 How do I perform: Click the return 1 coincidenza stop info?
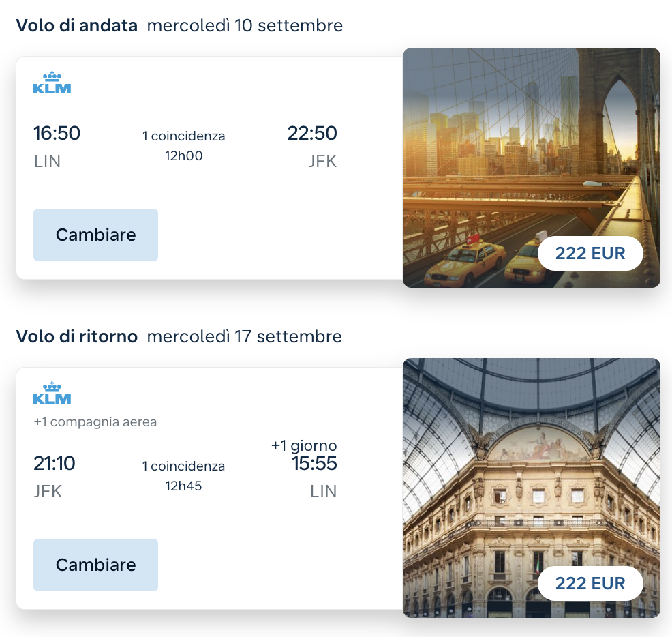[184, 466]
